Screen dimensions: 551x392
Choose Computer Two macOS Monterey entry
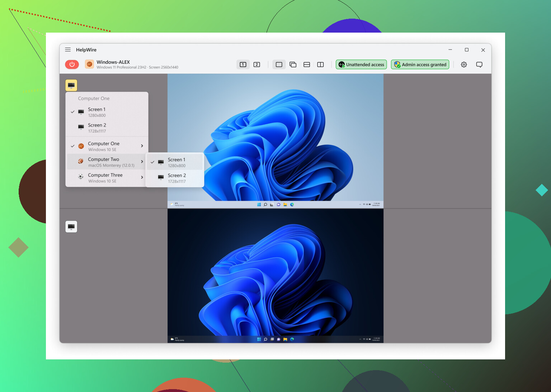tap(107, 162)
